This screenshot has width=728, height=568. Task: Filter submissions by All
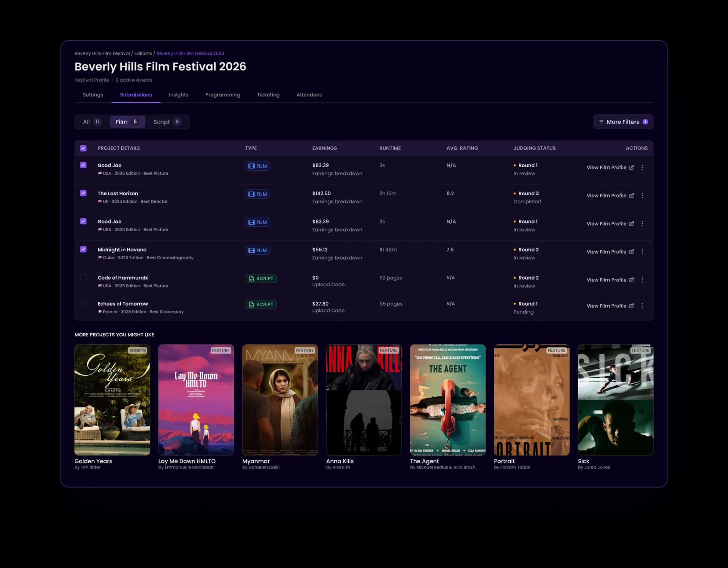[x=92, y=122]
